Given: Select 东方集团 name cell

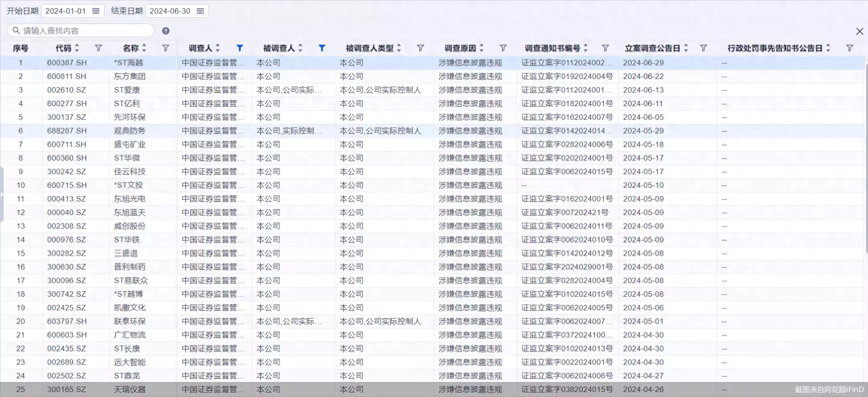Looking at the screenshot, I should [129, 76].
